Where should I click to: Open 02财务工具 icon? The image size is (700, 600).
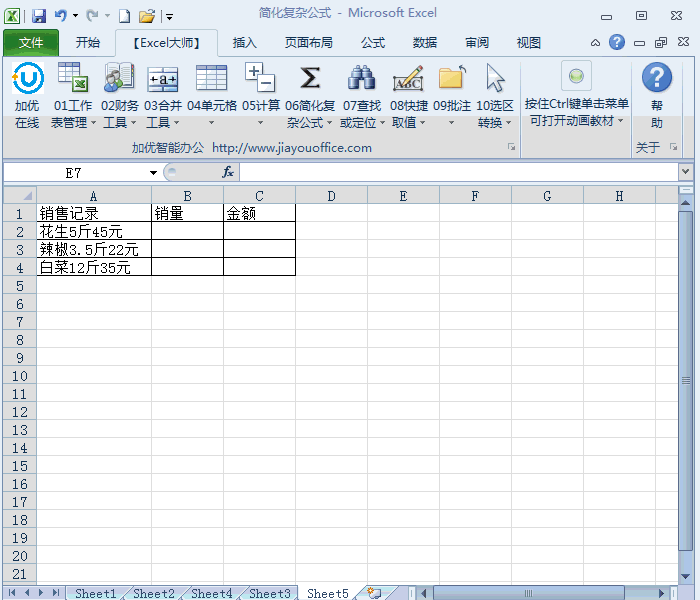coord(119,77)
